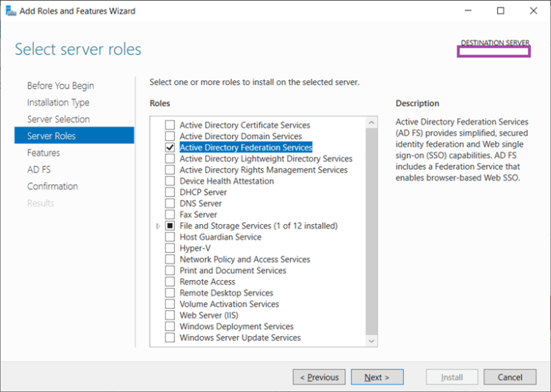Select the DNS Server label
This screenshot has height=392, width=551.
[201, 204]
